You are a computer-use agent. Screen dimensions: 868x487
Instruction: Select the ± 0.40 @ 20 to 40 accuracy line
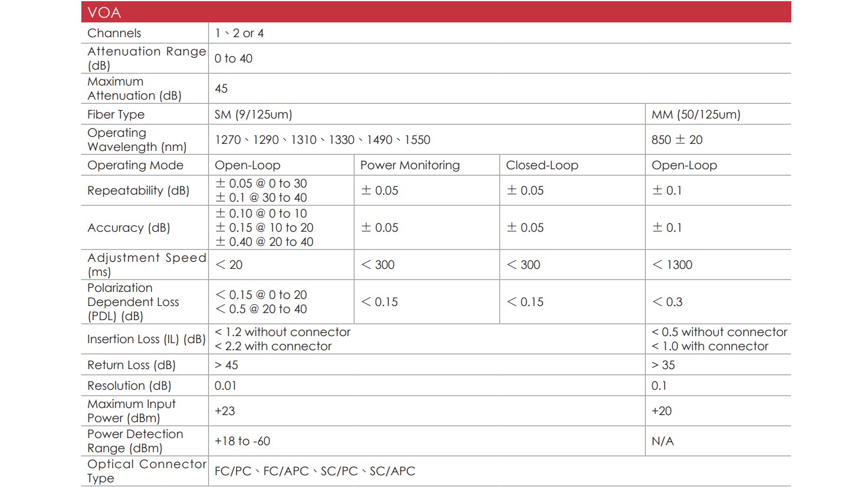[264, 242]
